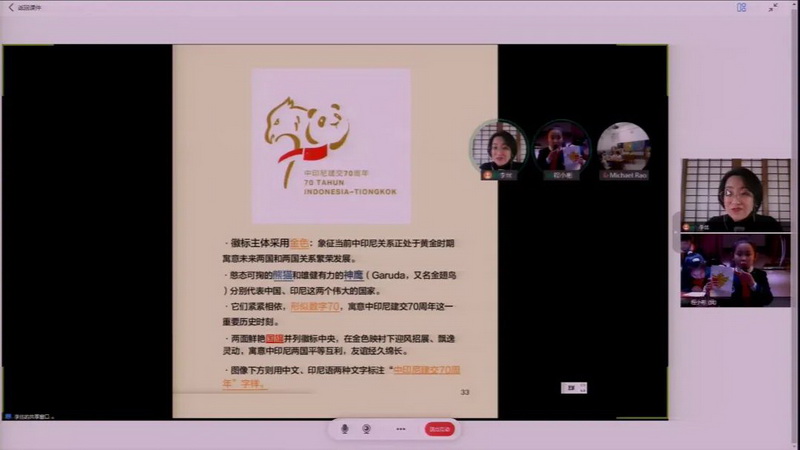
Task: Switch the layout view with the grid icon
Action: [x=741, y=7]
